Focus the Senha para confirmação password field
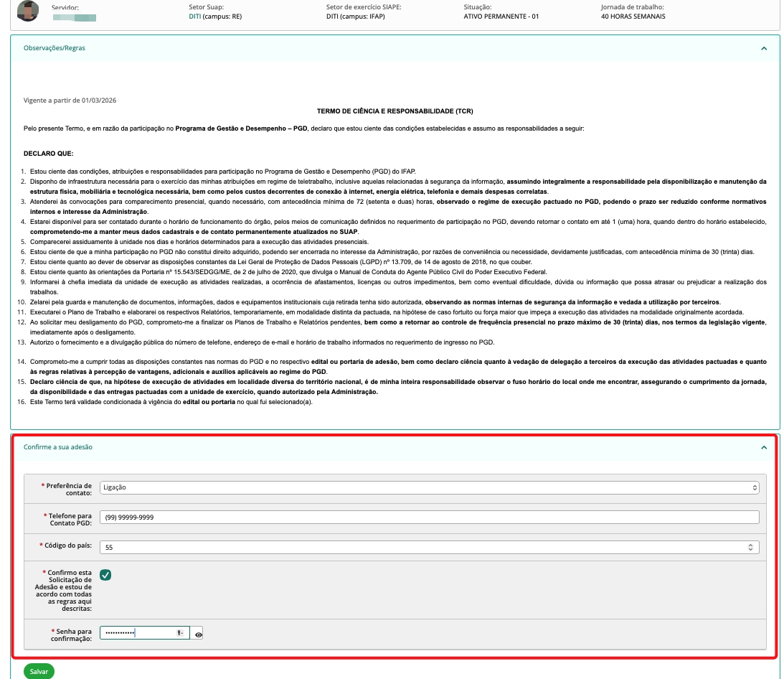Viewport: 784px width, 679px height. 136,633
